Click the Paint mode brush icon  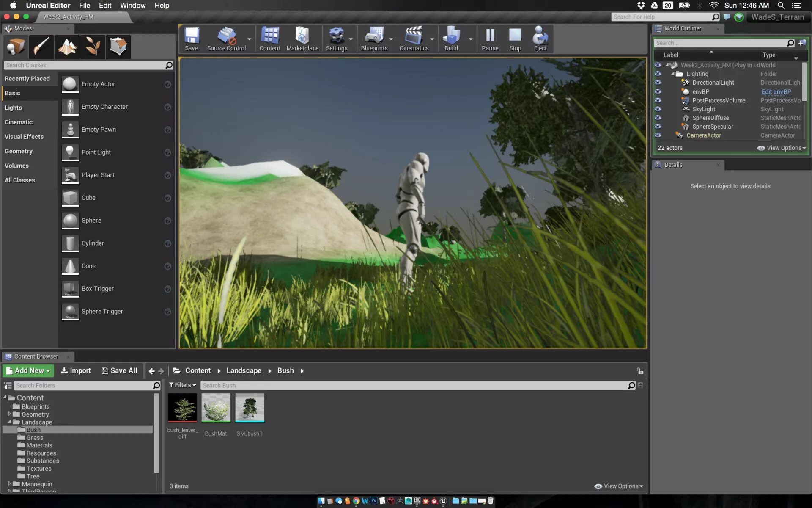tap(41, 46)
